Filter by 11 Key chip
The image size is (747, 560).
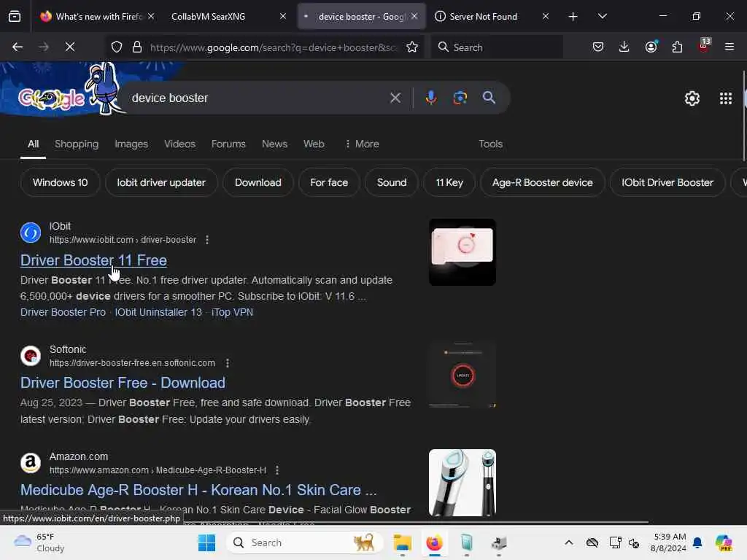point(449,182)
